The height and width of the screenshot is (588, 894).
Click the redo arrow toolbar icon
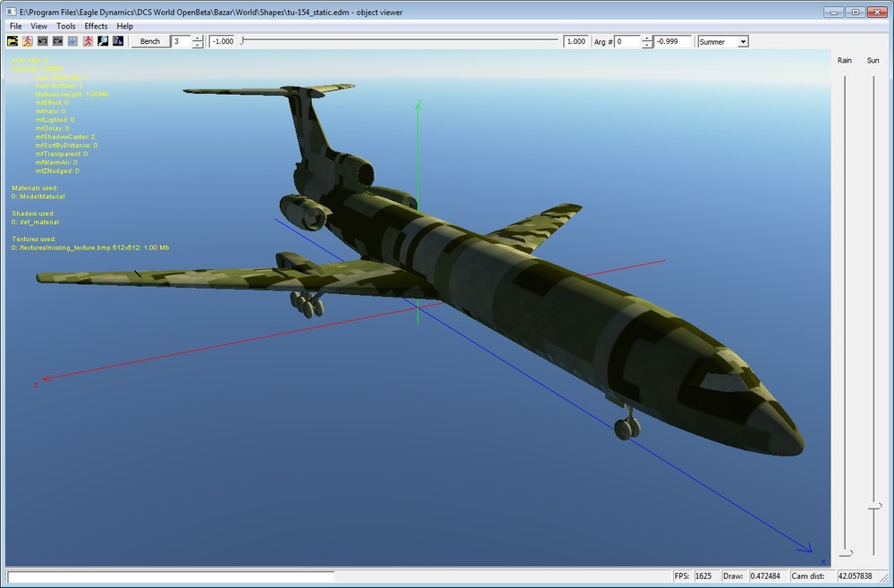pyautogui.click(x=57, y=41)
